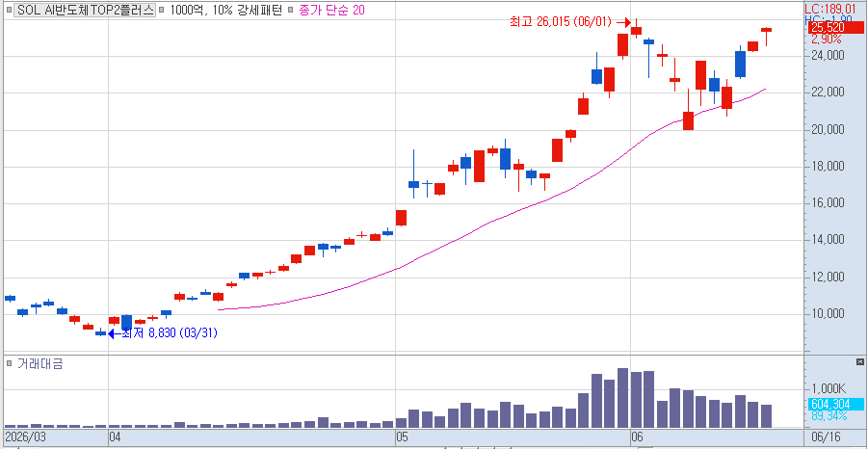Click the 18,000 price axis label

829,167
